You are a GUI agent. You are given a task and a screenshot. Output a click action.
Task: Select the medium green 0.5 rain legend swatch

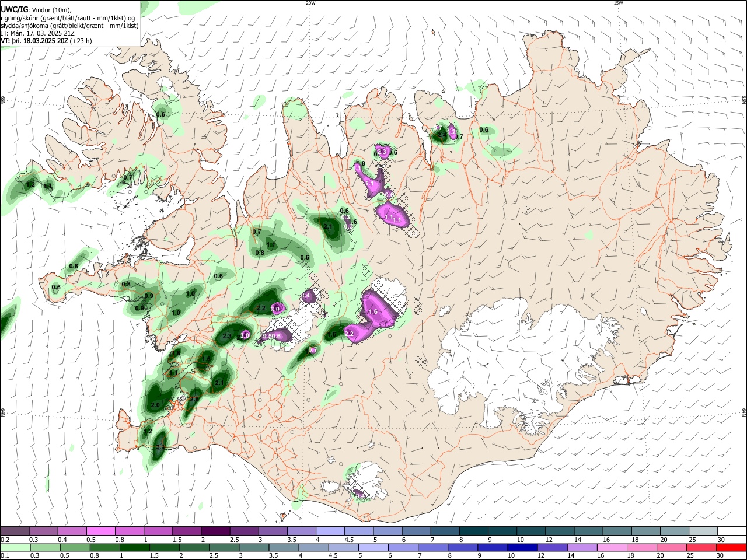75,547
